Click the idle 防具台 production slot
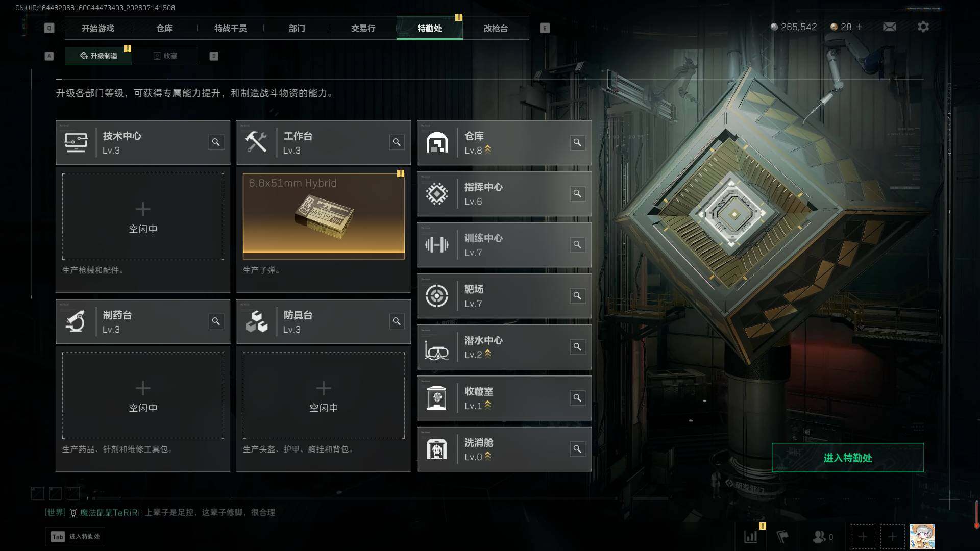This screenshot has width=980, height=551. click(x=324, y=395)
